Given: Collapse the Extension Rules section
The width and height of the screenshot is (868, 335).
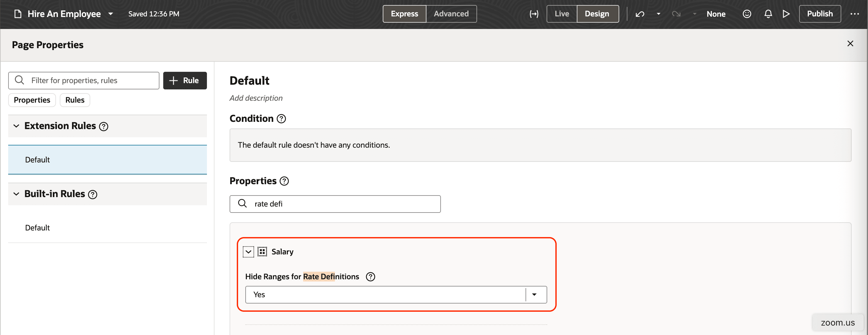Looking at the screenshot, I should [x=16, y=126].
